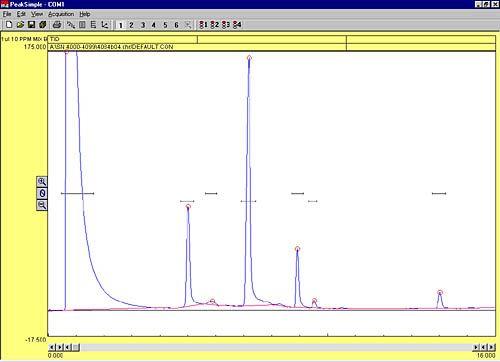Open the File menu
The width and height of the screenshot is (500, 362).
(x=7, y=14)
